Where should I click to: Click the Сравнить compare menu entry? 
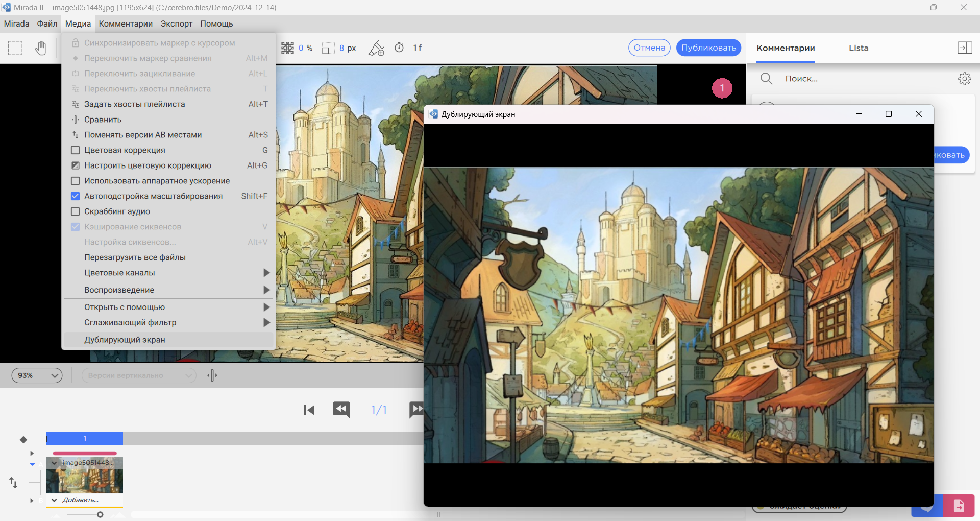(168, 120)
